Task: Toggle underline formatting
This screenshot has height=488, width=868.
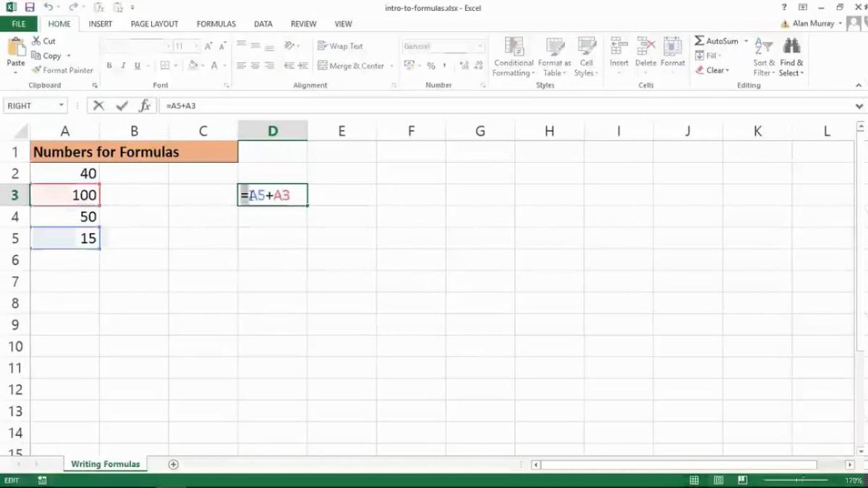Action: point(137,65)
